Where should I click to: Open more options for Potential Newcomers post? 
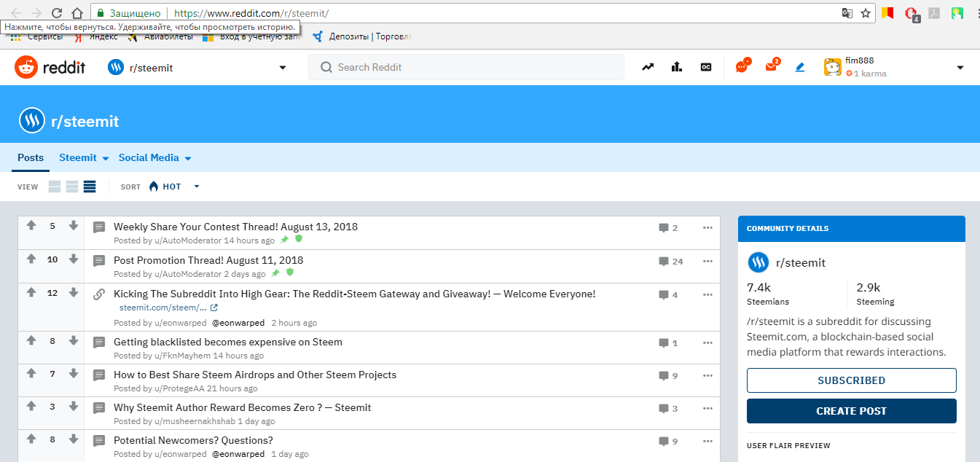(707, 442)
